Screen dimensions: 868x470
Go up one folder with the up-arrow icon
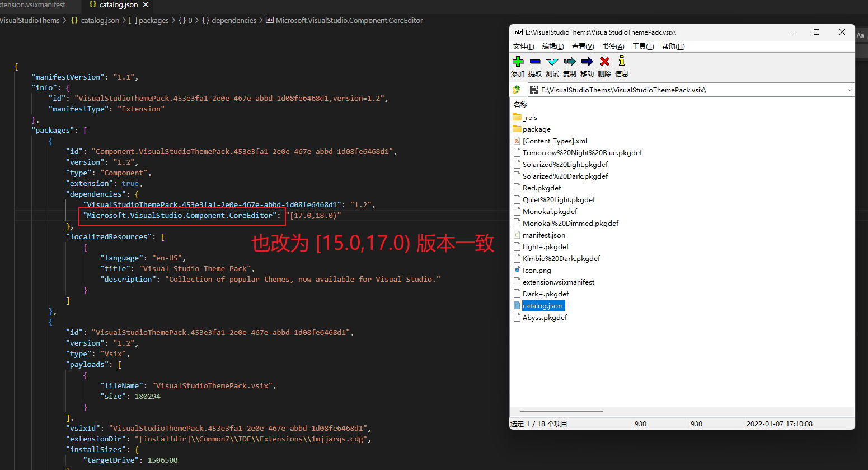[x=517, y=90]
